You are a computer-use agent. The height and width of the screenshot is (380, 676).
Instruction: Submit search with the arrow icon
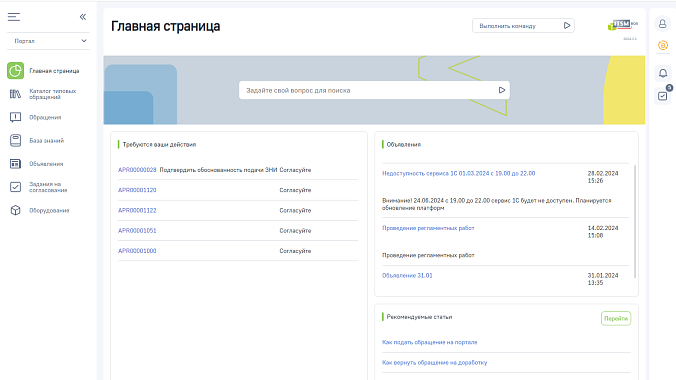click(501, 90)
